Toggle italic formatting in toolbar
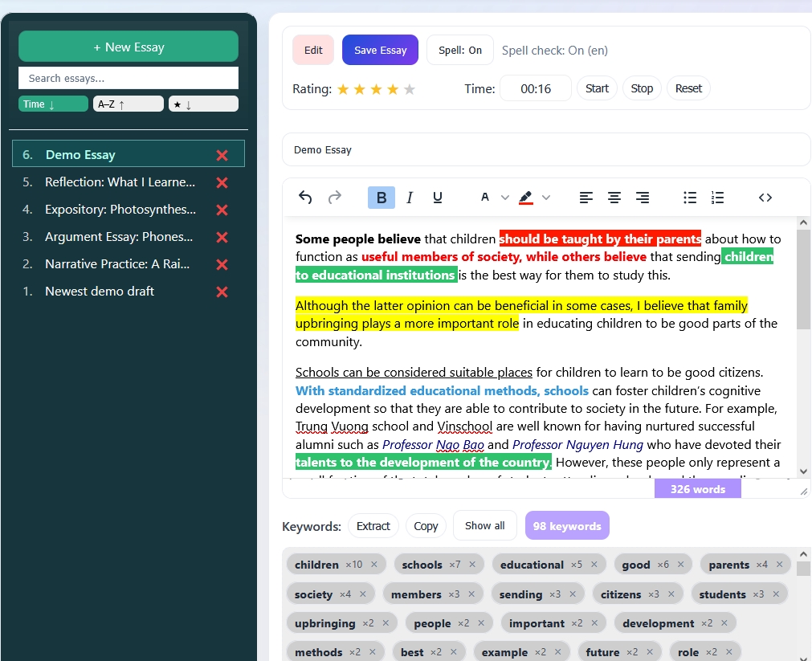This screenshot has width=812, height=661. (x=410, y=198)
